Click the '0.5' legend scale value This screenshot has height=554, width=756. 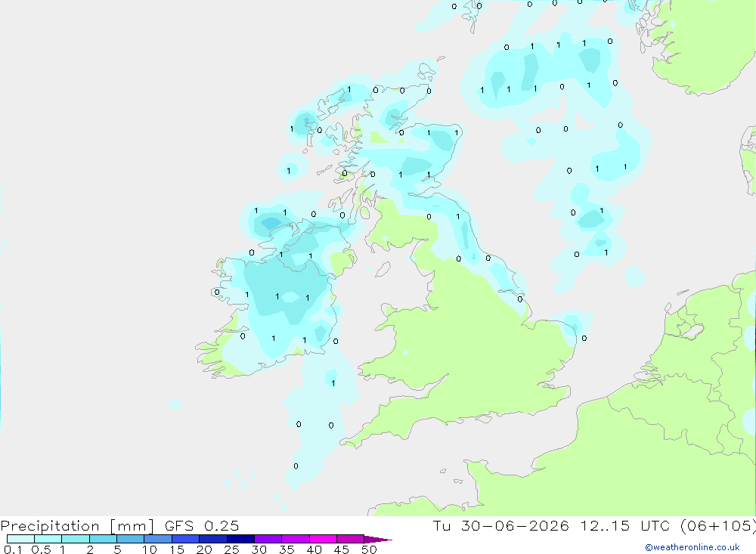41,549
